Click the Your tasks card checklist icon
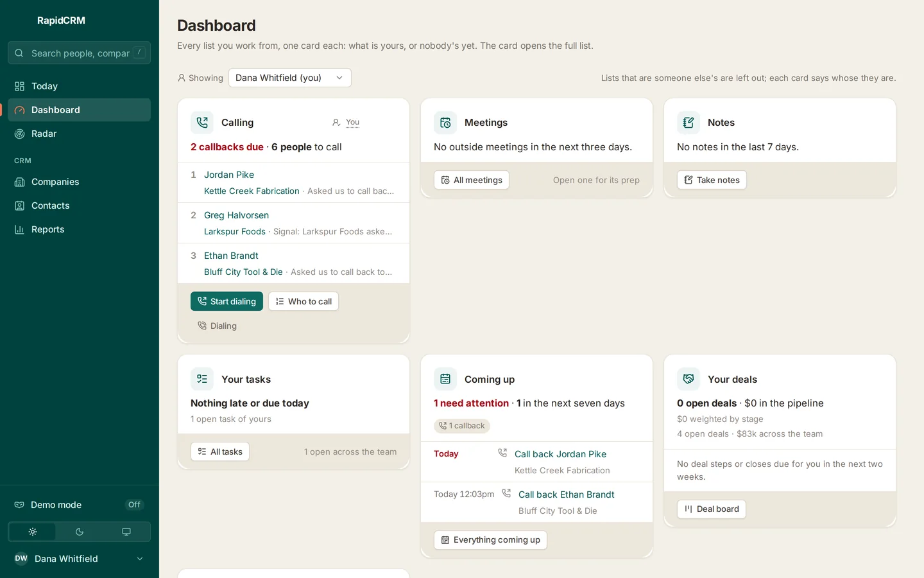 click(202, 379)
